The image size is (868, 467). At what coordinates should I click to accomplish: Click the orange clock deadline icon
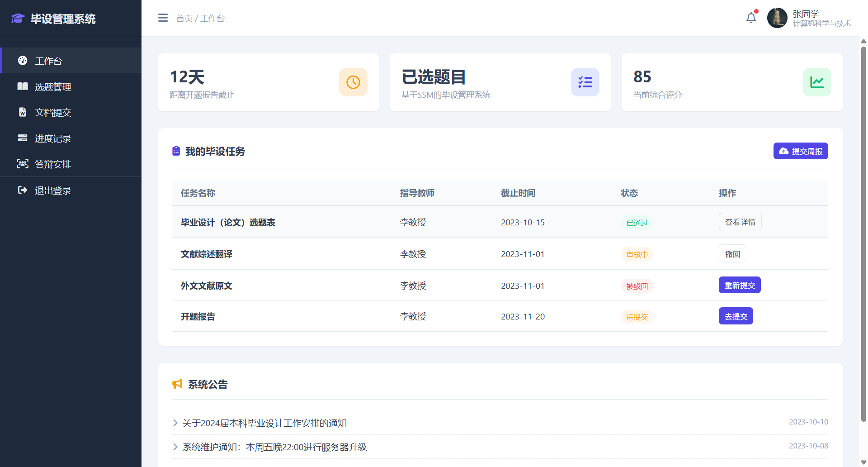point(353,82)
